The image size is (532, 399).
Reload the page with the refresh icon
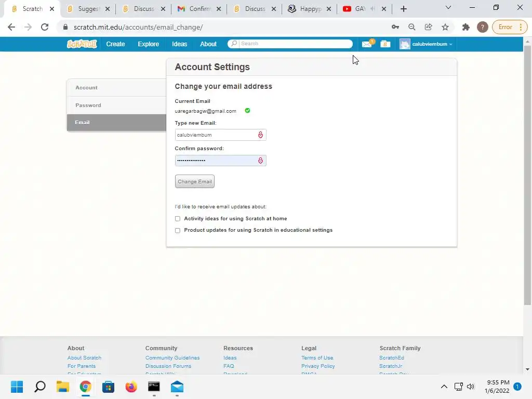[x=45, y=27]
